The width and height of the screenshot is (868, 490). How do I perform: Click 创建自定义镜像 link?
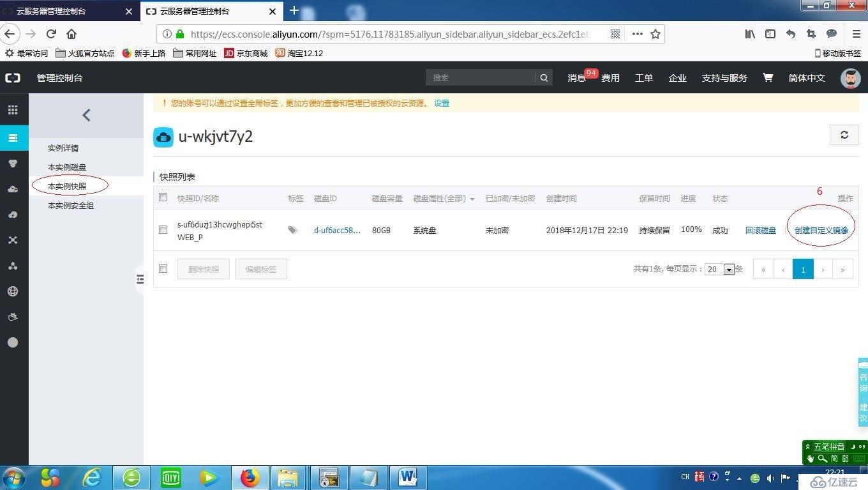click(x=821, y=231)
